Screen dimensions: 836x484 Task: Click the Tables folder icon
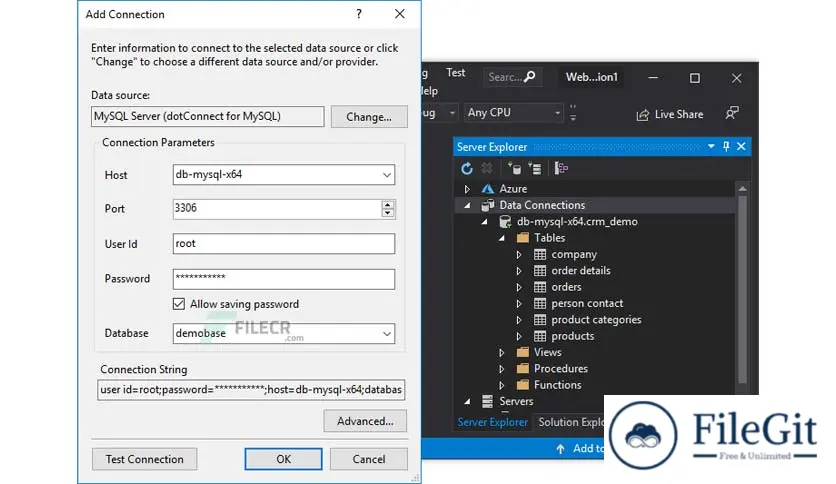(523, 238)
